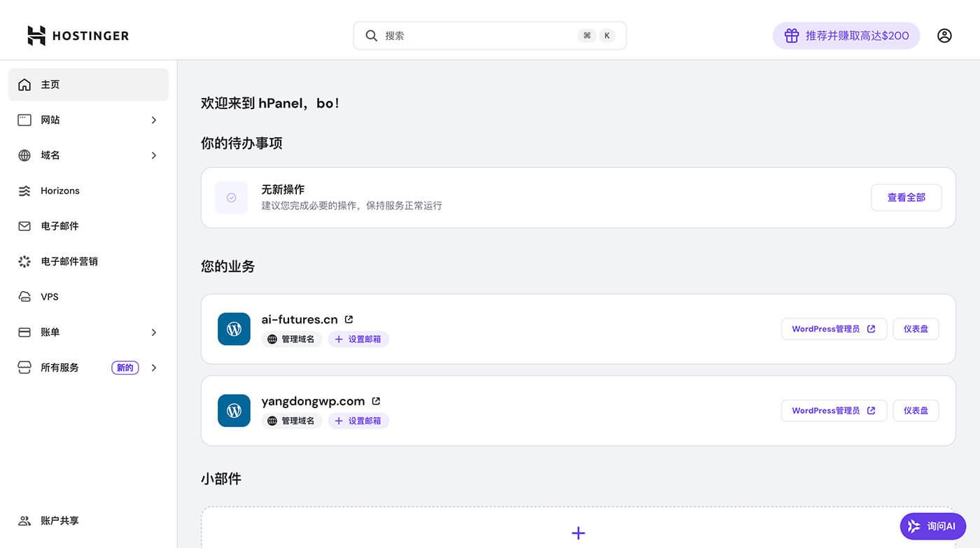Screen dimensions: 980x560
Task: Click the Horizons sidebar icon
Action: (x=25, y=190)
